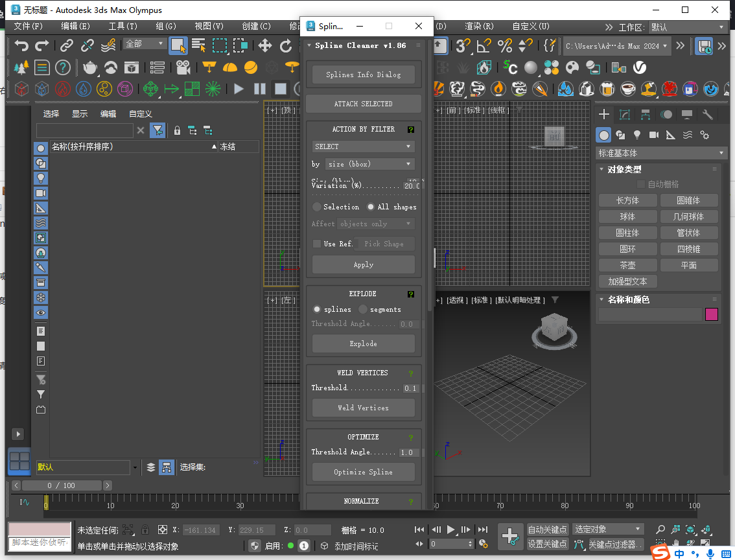Open the magenta object color swatch
Viewport: 735px width, 560px height.
pyautogui.click(x=712, y=314)
